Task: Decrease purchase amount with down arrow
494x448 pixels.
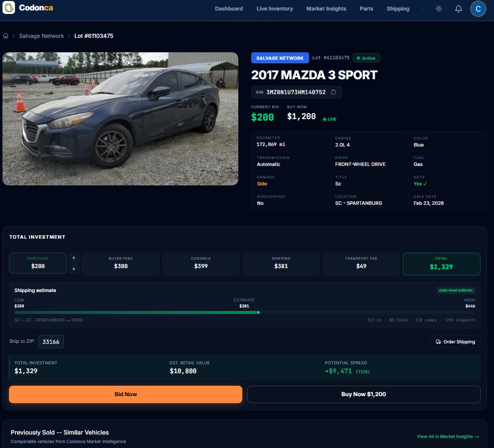Action: (x=74, y=269)
